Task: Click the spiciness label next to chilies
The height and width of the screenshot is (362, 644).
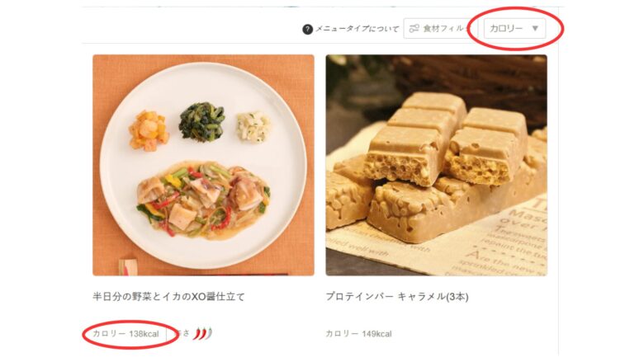Action: (x=182, y=333)
